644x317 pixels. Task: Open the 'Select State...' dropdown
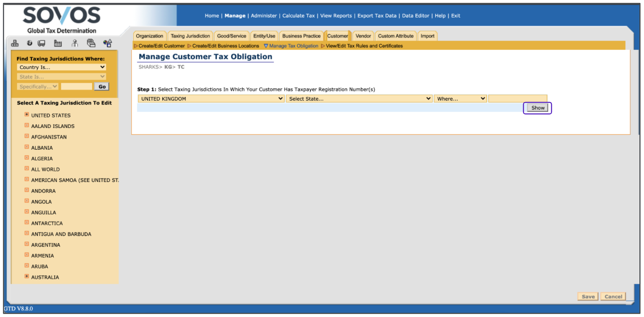tap(359, 99)
